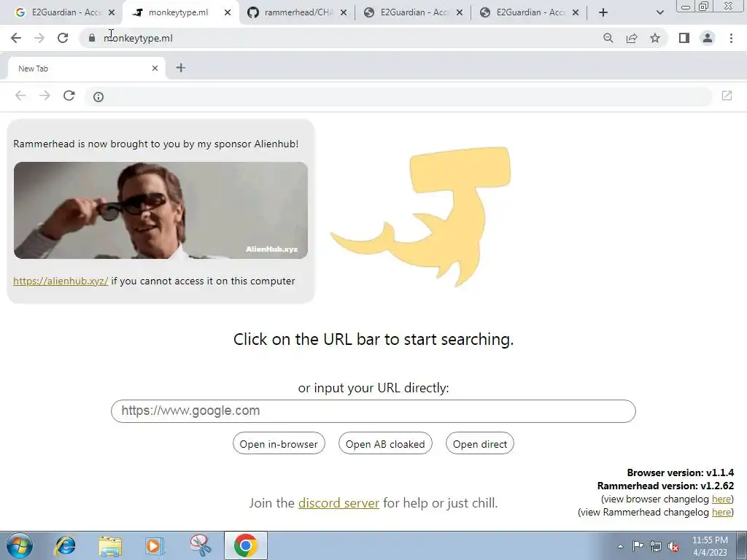Click the Open in-browser button
Screen dimensions: 747x560
(279, 443)
